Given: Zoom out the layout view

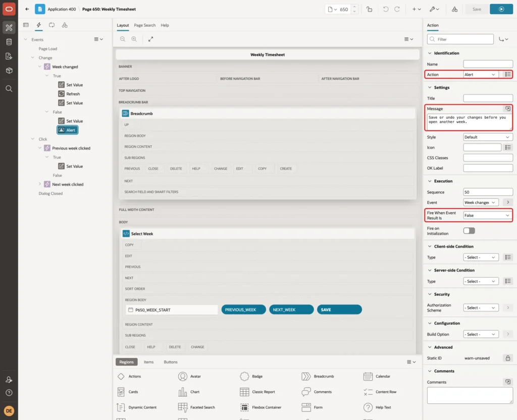Looking at the screenshot, I should pos(123,39).
